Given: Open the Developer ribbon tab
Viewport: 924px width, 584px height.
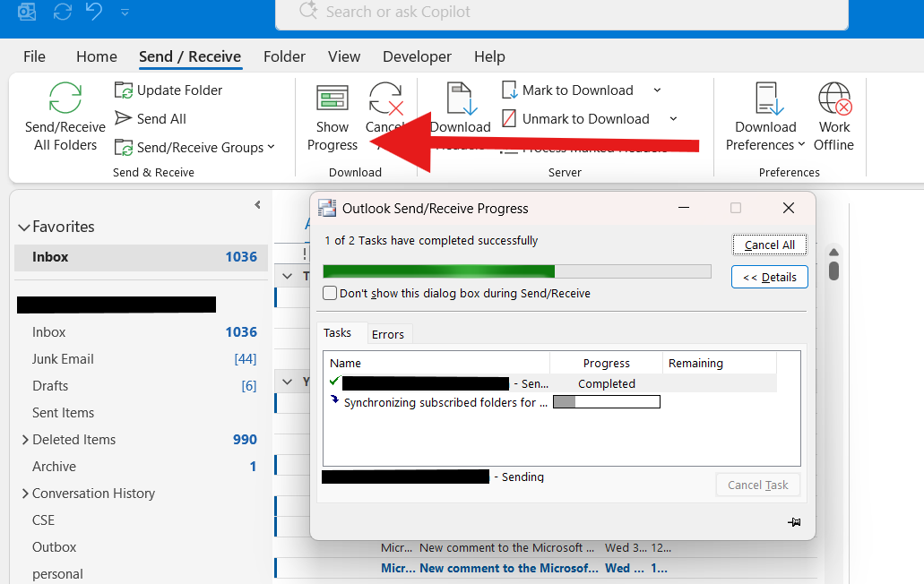Looking at the screenshot, I should [418, 56].
